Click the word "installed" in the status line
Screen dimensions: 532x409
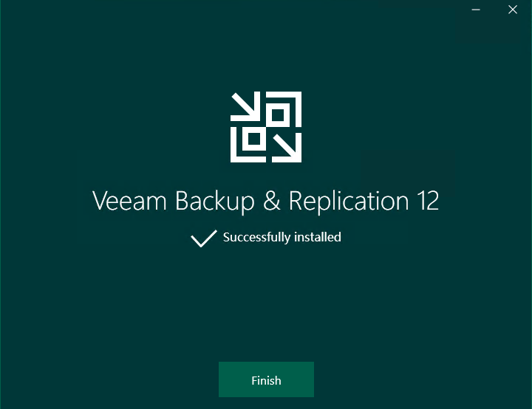click(317, 237)
